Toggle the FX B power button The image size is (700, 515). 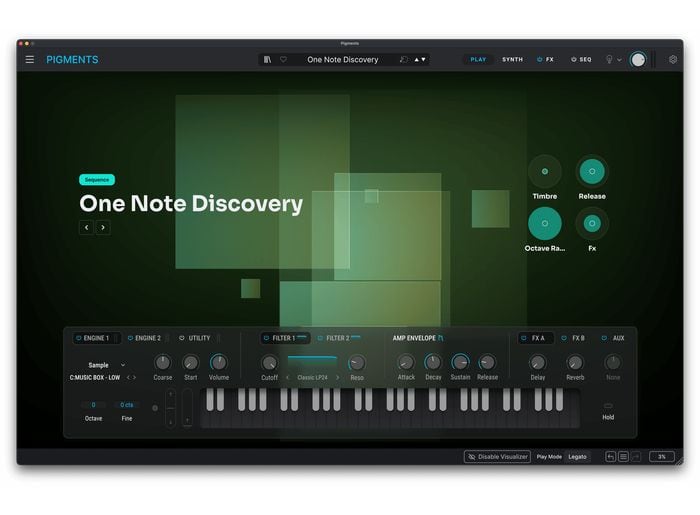563,338
